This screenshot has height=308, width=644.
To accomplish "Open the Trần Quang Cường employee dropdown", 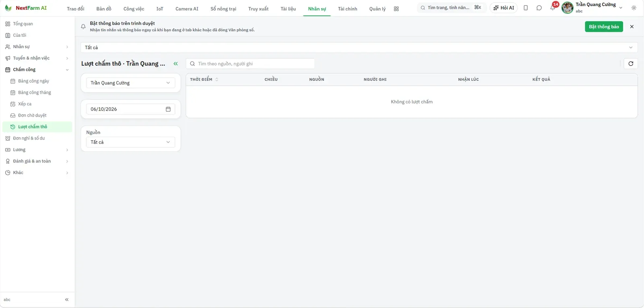I will point(131,83).
